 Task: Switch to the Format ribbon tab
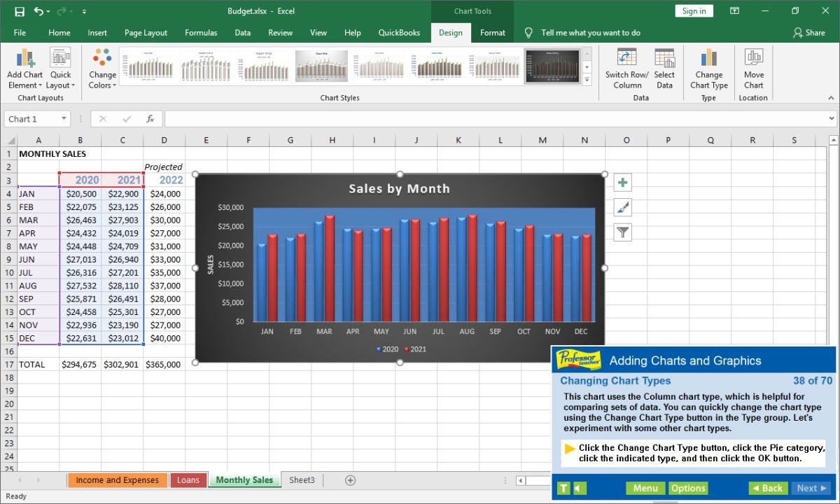click(x=492, y=32)
